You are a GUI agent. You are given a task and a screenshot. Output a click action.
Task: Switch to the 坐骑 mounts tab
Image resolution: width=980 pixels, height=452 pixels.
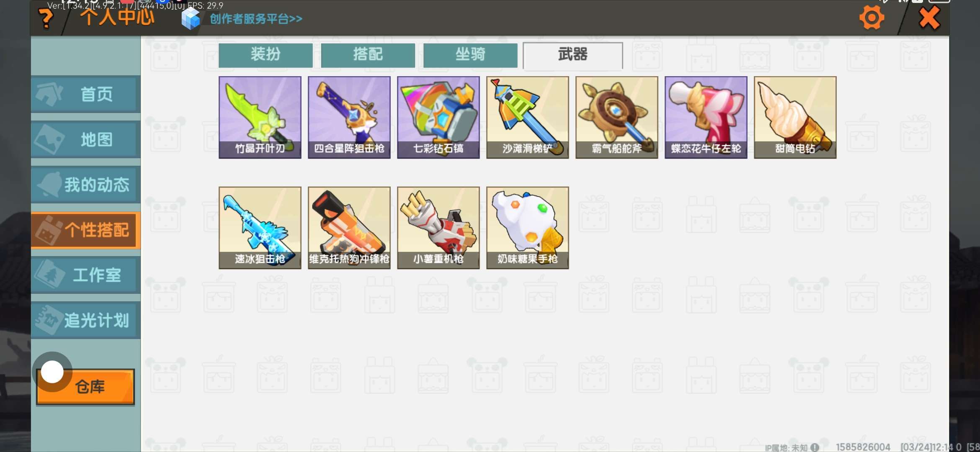pos(470,55)
